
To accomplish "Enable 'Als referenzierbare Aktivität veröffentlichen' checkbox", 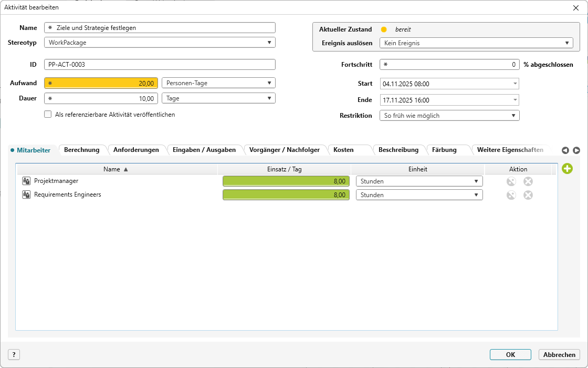I will [x=48, y=114].
